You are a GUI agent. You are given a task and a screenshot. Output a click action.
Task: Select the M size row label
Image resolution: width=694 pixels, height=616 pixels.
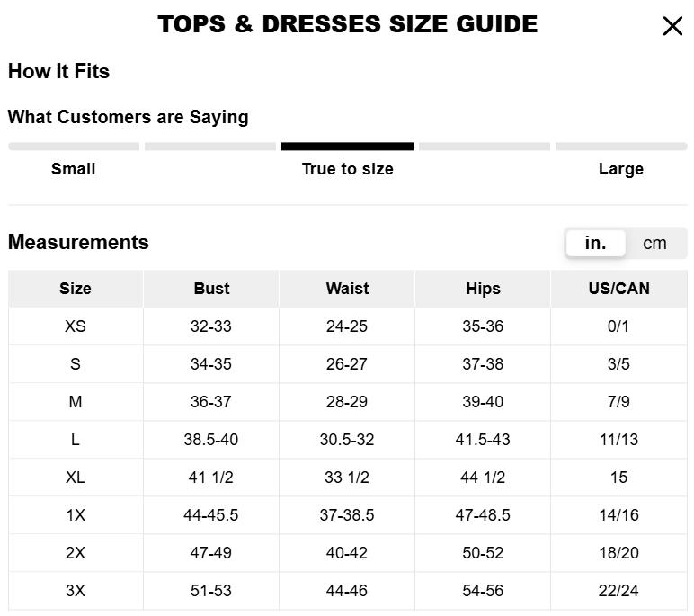click(x=76, y=402)
